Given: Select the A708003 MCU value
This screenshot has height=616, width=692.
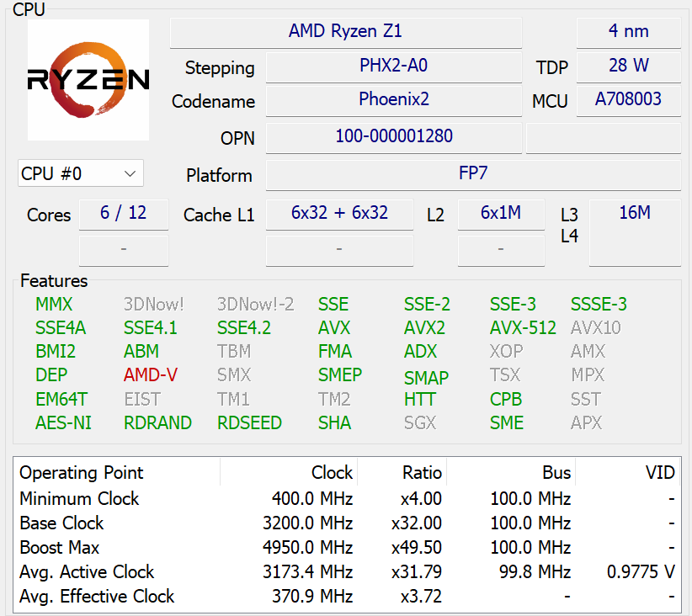Looking at the screenshot, I should pyautogui.click(x=628, y=99).
